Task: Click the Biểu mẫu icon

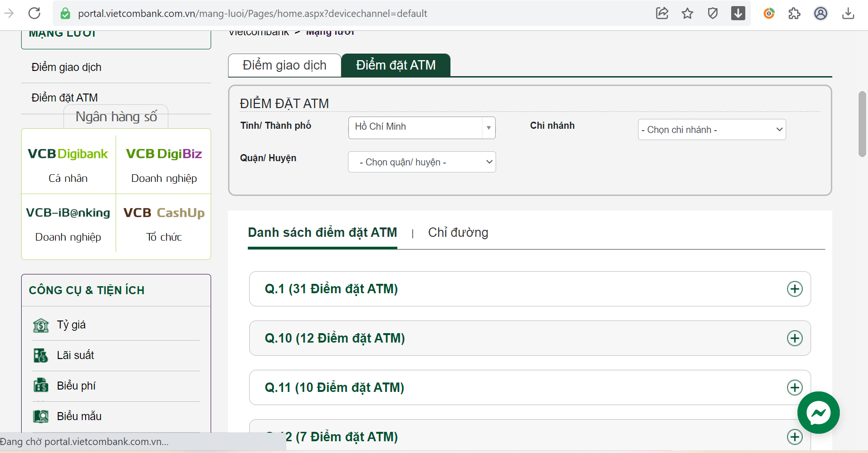Action: pyautogui.click(x=41, y=416)
